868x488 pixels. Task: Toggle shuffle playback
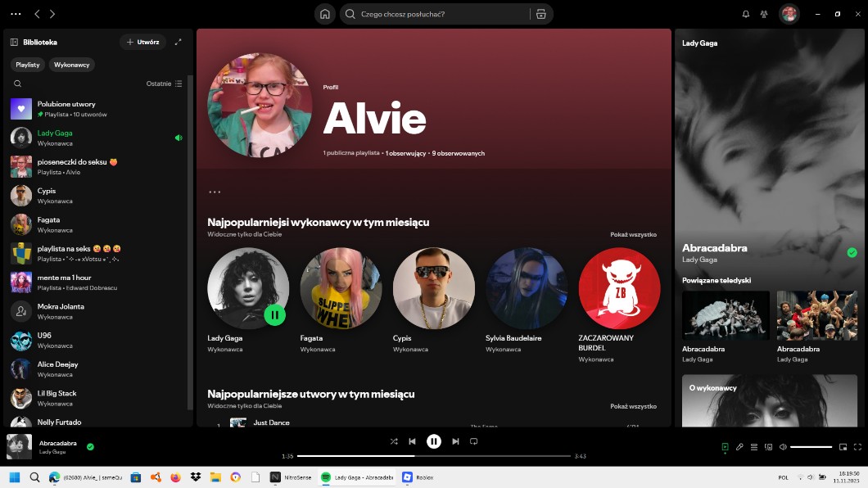394,441
